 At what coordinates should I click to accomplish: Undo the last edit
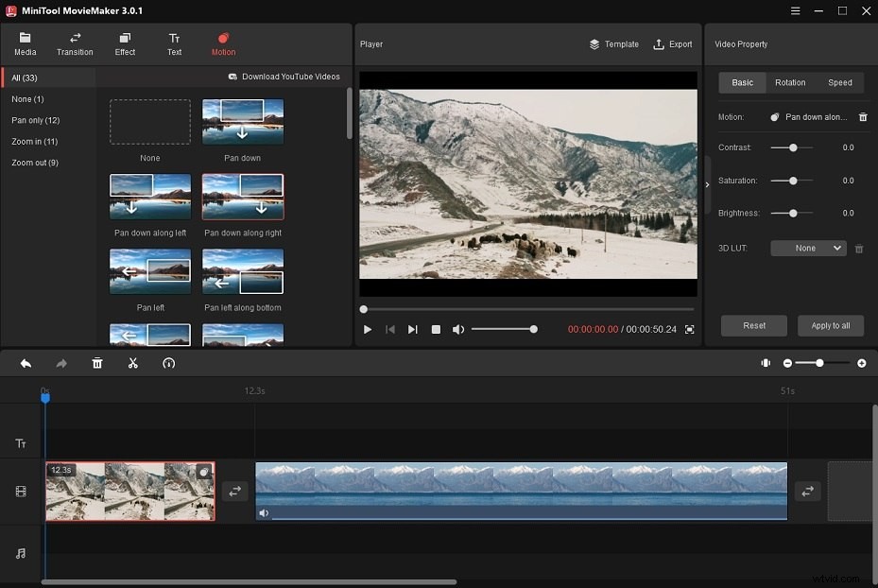[26, 363]
